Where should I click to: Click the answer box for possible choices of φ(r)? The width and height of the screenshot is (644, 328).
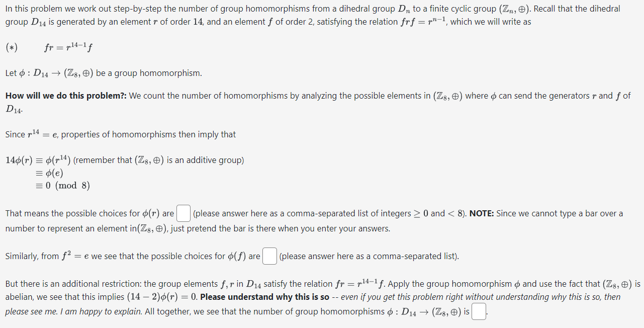coord(183,213)
